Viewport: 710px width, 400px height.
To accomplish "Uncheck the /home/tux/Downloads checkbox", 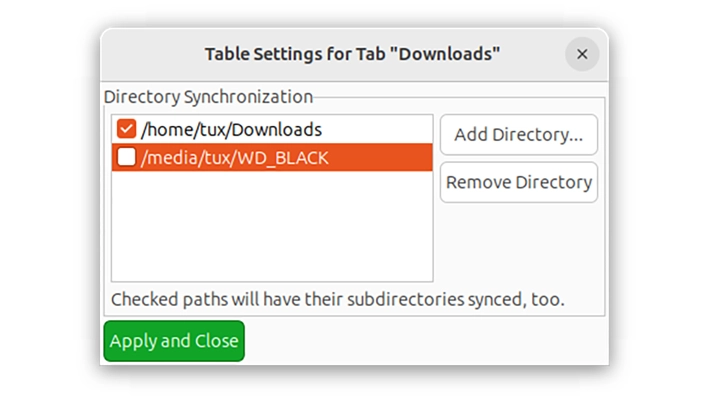I will [x=126, y=129].
